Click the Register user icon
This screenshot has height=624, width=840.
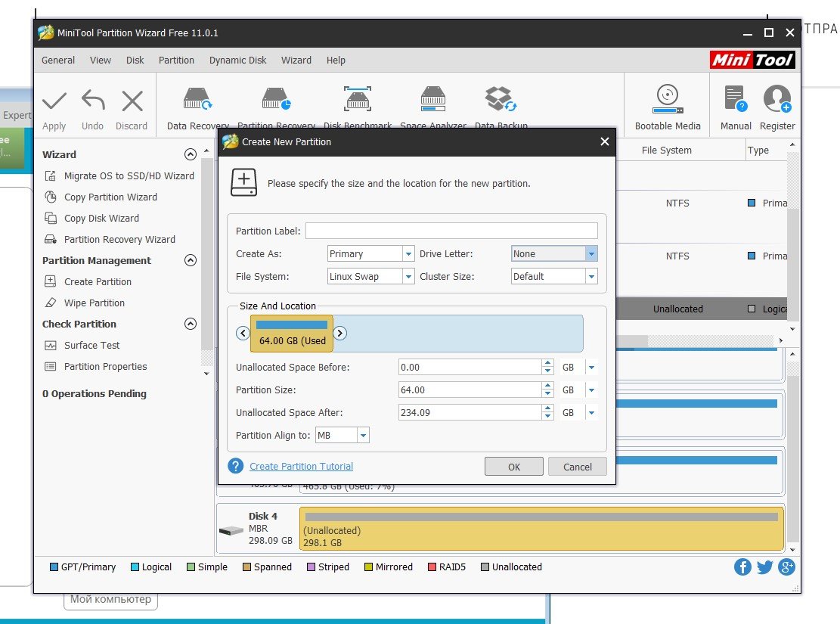pyautogui.click(x=777, y=98)
